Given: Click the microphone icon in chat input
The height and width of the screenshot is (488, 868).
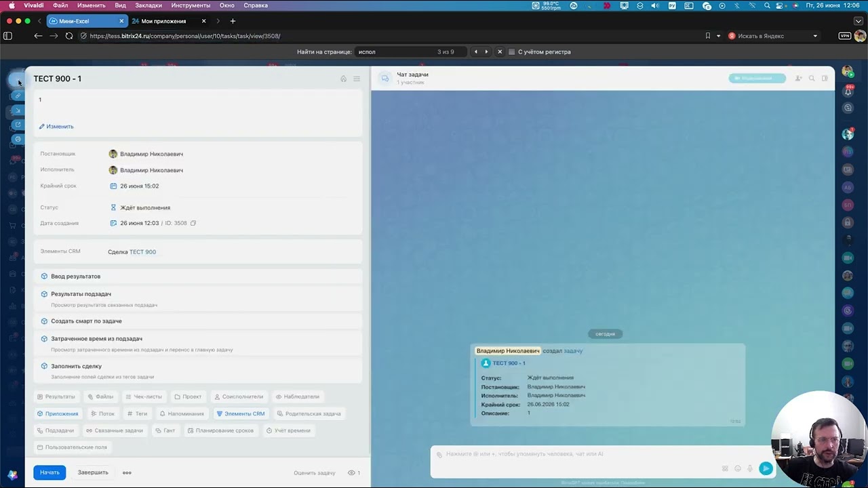Looking at the screenshot, I should (750, 468).
